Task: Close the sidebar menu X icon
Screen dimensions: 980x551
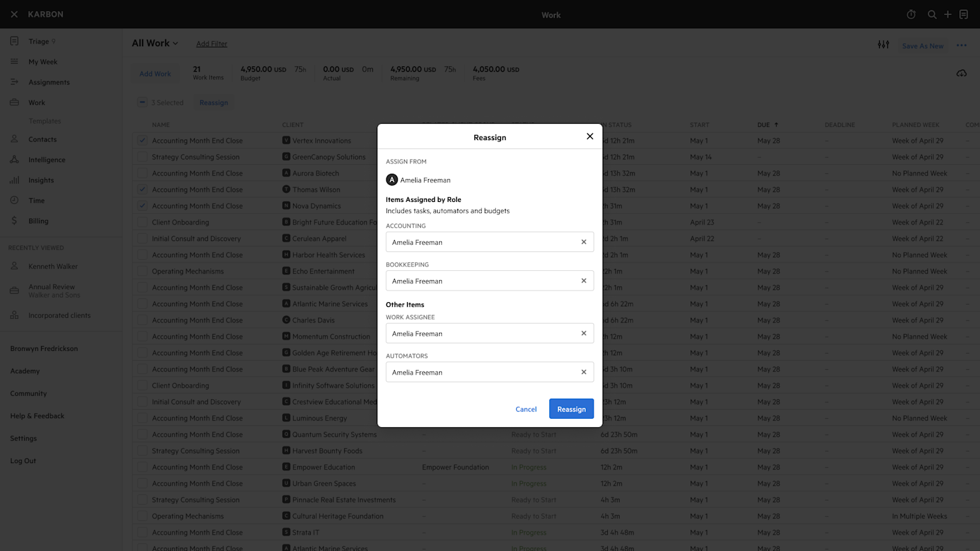Action: coord(14,14)
